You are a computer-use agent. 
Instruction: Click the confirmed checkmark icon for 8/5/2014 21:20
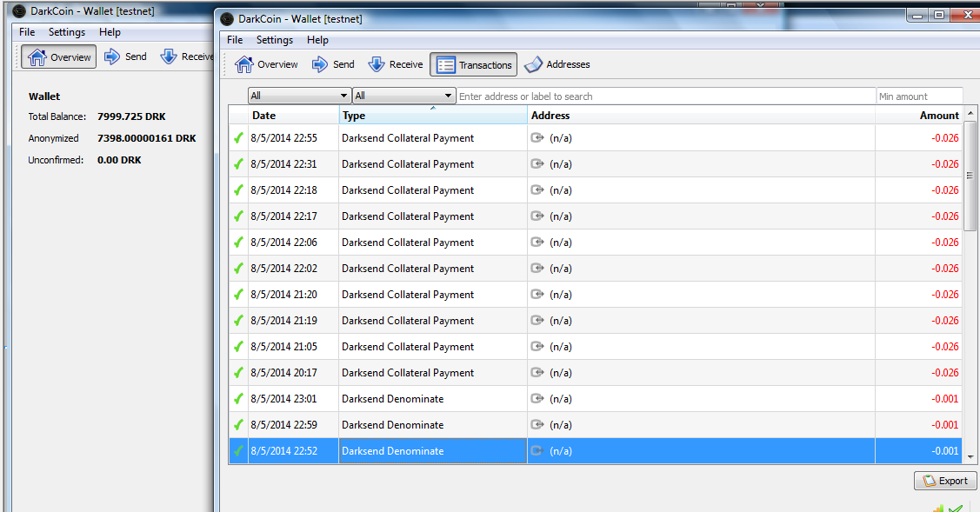click(x=238, y=294)
